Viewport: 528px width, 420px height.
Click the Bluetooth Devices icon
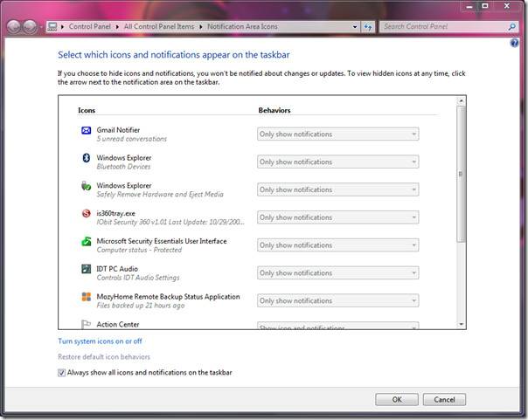point(87,158)
